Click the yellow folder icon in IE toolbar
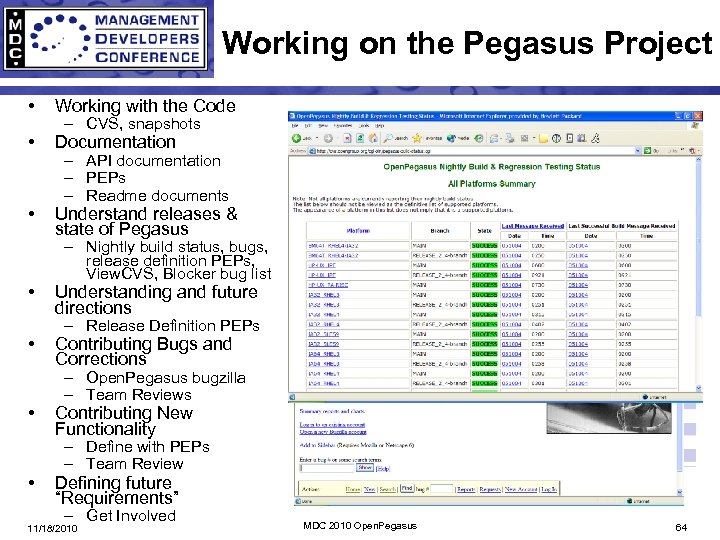This screenshot has height=540, width=720. pos(543,138)
